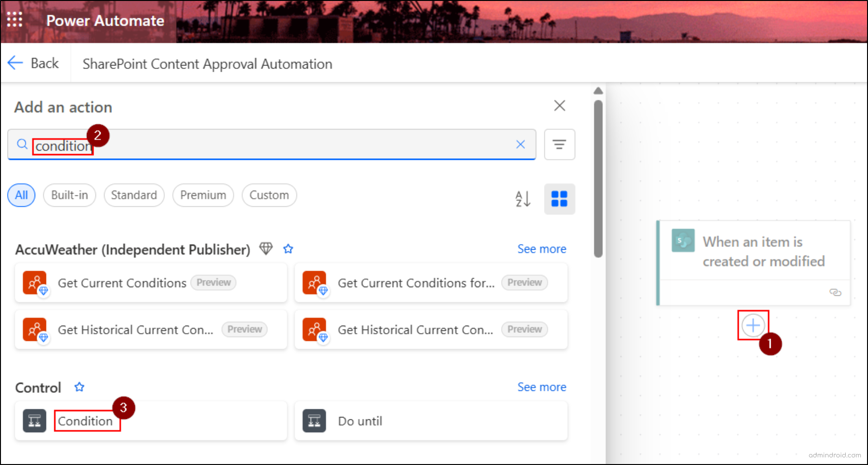
Task: Enable the Premium connector filter chip
Action: pos(203,195)
